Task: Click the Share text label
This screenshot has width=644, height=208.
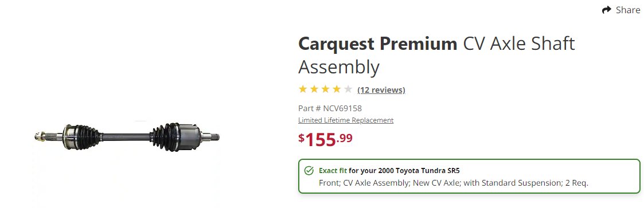Action: tap(627, 10)
